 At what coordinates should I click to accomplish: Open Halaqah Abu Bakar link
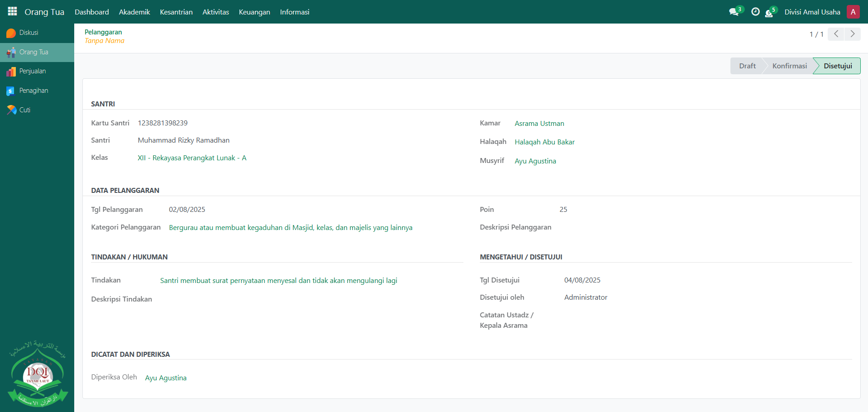[x=544, y=142]
